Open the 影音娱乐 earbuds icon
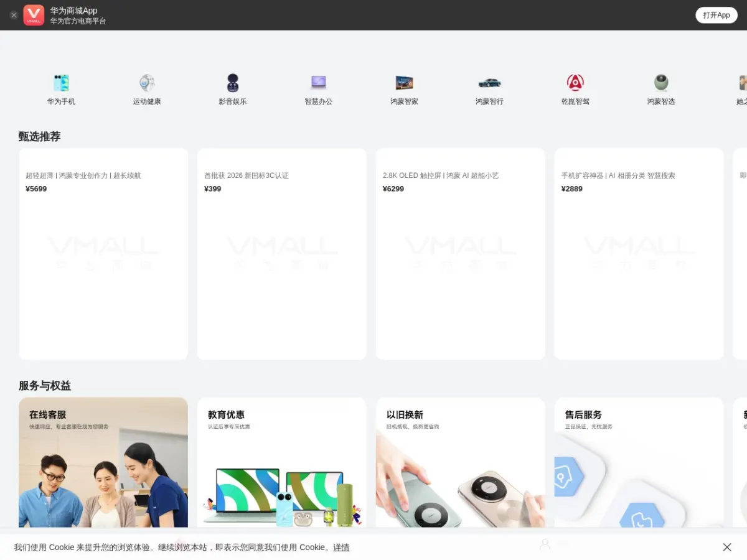Screen dimensions: 747x560 coord(232,83)
